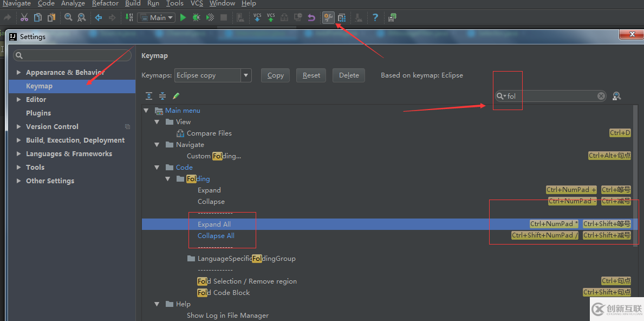Open Settings via the wrench toolbar icon
Image resolution: width=644 pixels, height=321 pixels.
tap(328, 17)
